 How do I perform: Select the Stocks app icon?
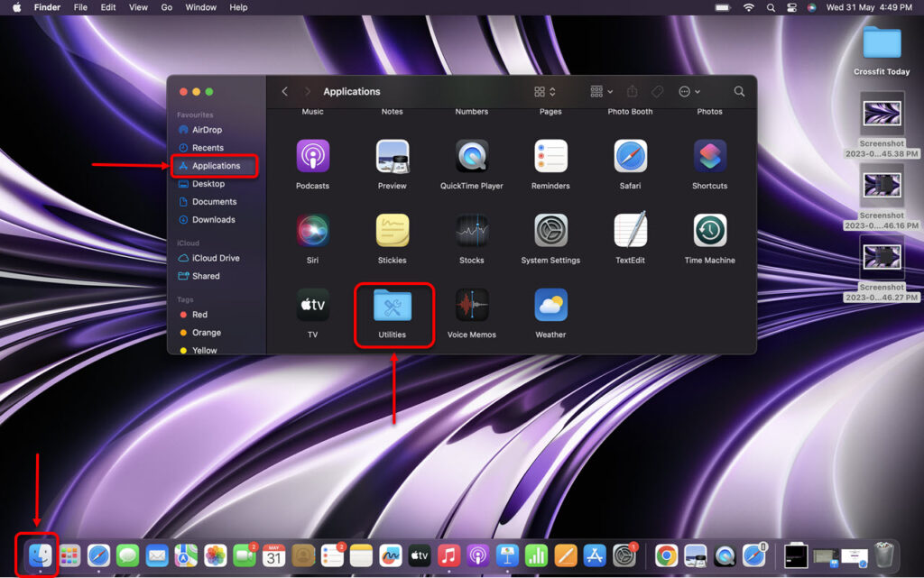click(x=471, y=231)
